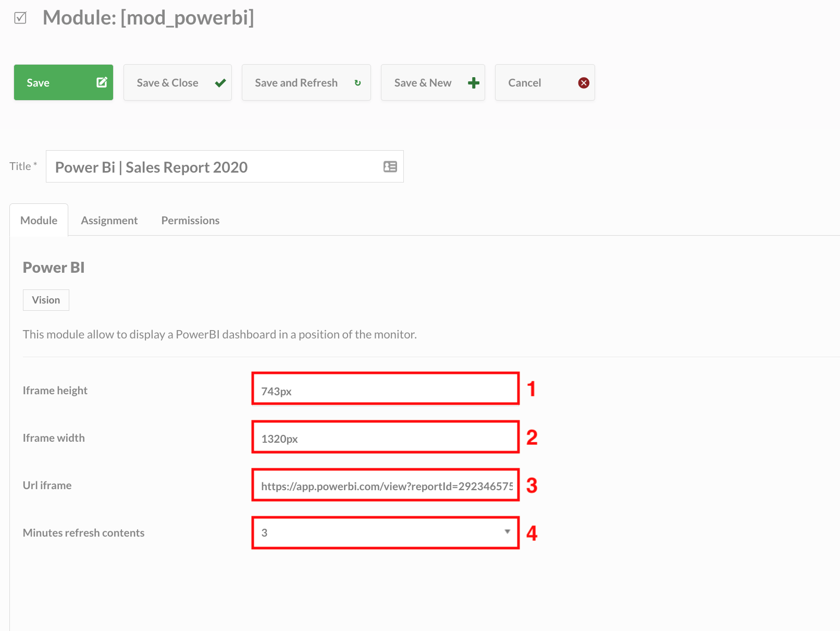
Task: Open the Minutes refresh contents dropdown
Action: point(507,532)
